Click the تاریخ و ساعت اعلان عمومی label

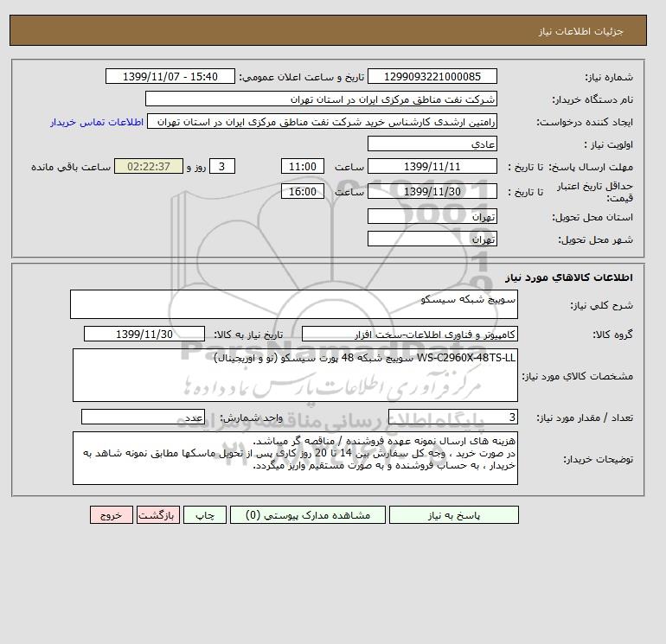pyautogui.click(x=302, y=77)
